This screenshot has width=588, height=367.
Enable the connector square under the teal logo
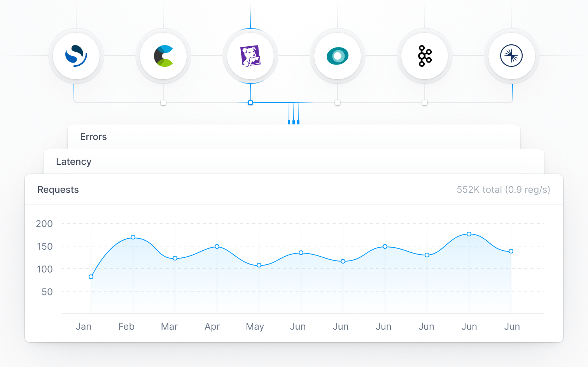(337, 102)
